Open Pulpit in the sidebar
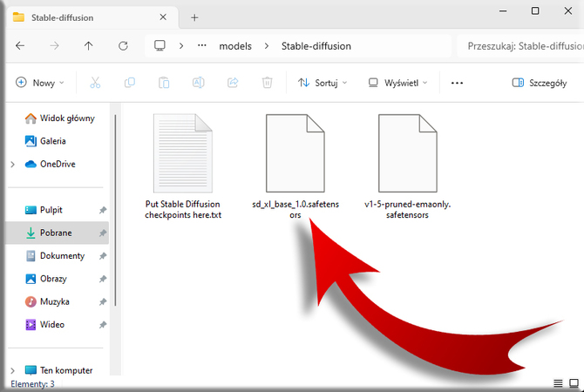The image size is (584, 392). (44, 210)
